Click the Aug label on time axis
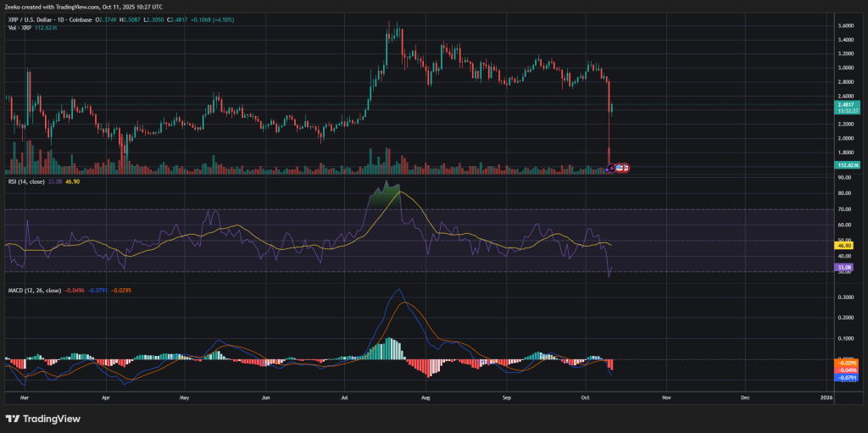The image size is (868, 433). 426,396
